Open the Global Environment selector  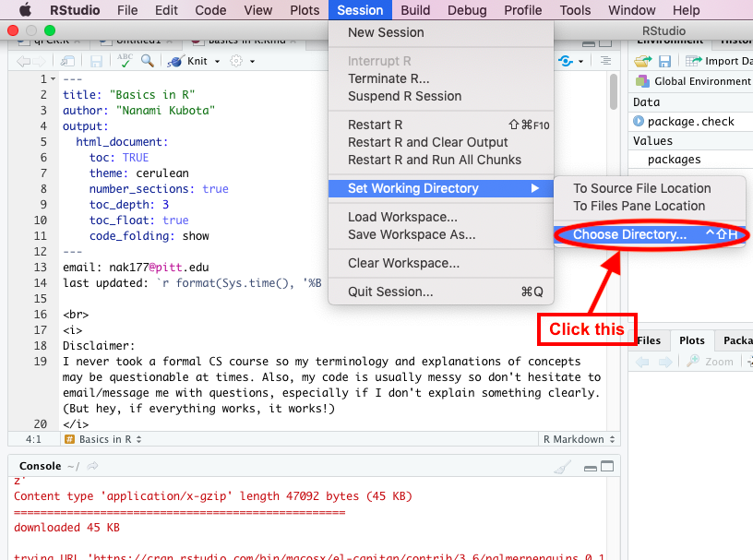[x=694, y=81]
